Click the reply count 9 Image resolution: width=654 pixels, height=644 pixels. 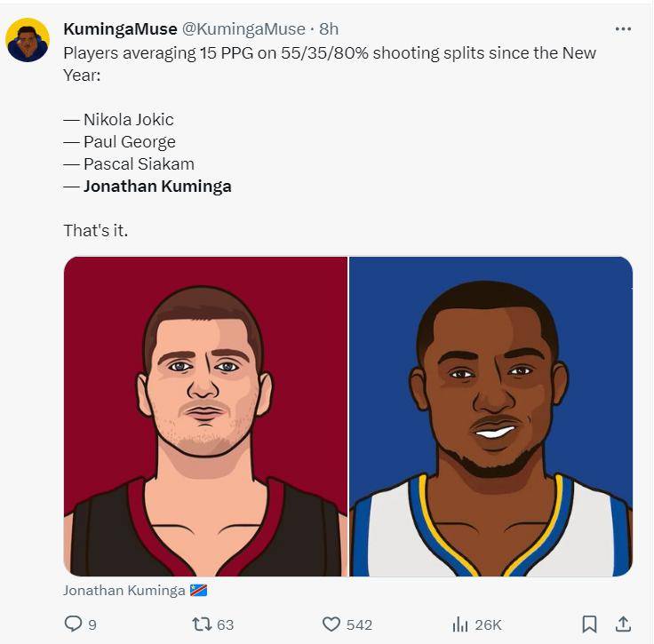coord(92,624)
